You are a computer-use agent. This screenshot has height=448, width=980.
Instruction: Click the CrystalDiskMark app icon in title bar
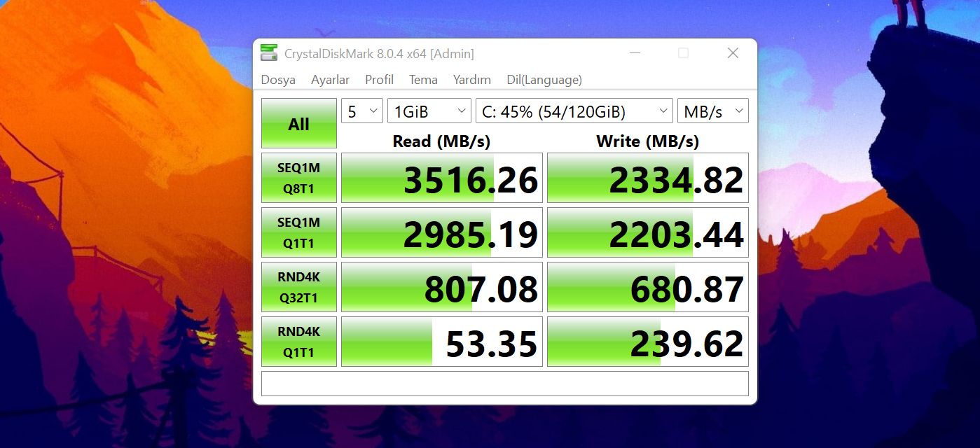point(269,53)
